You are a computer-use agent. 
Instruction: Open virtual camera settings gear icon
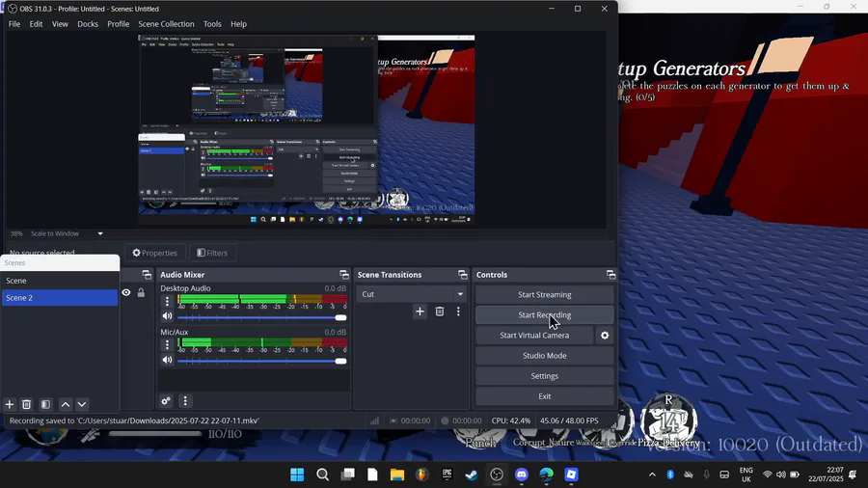605,336
